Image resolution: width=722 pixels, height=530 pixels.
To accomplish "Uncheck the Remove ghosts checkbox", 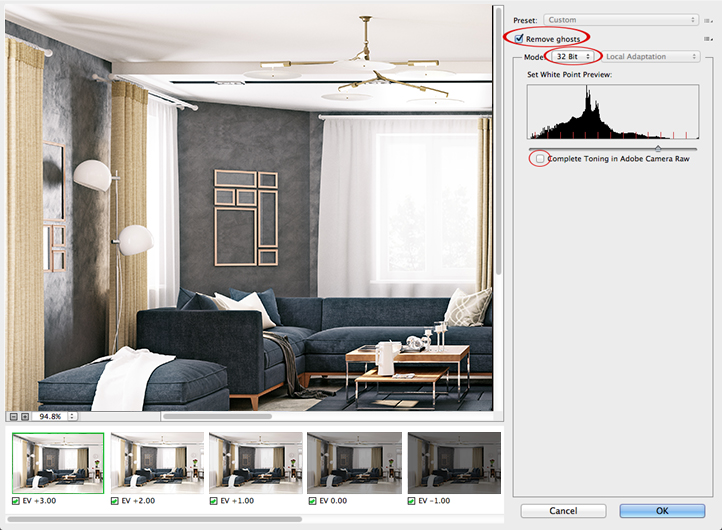I will pos(519,39).
